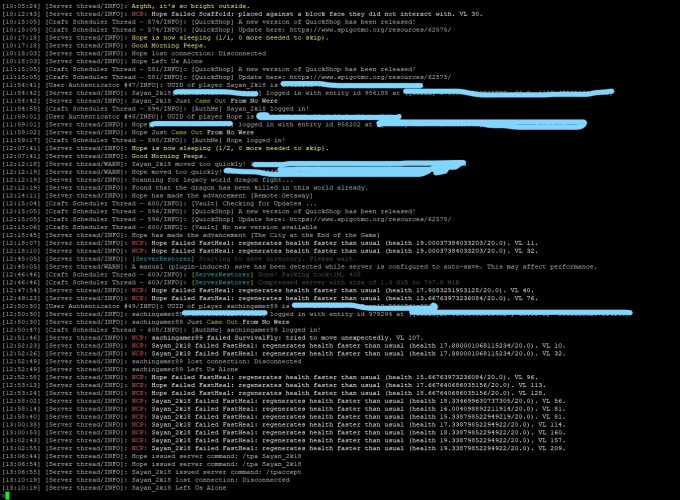The height and width of the screenshot is (500, 680).
Task: Click "Found that the dragon has been killed" line
Action: (x=249, y=188)
